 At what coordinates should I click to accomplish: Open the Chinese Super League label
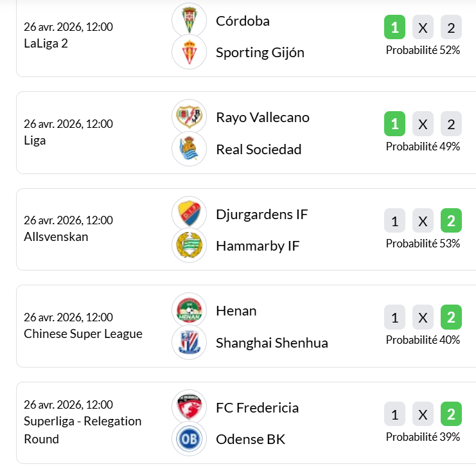[83, 333]
